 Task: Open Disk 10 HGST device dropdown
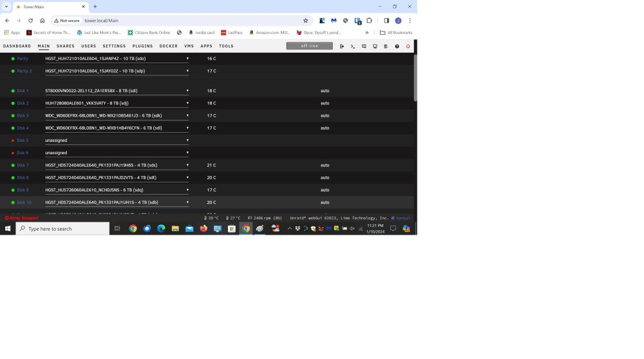(117, 202)
